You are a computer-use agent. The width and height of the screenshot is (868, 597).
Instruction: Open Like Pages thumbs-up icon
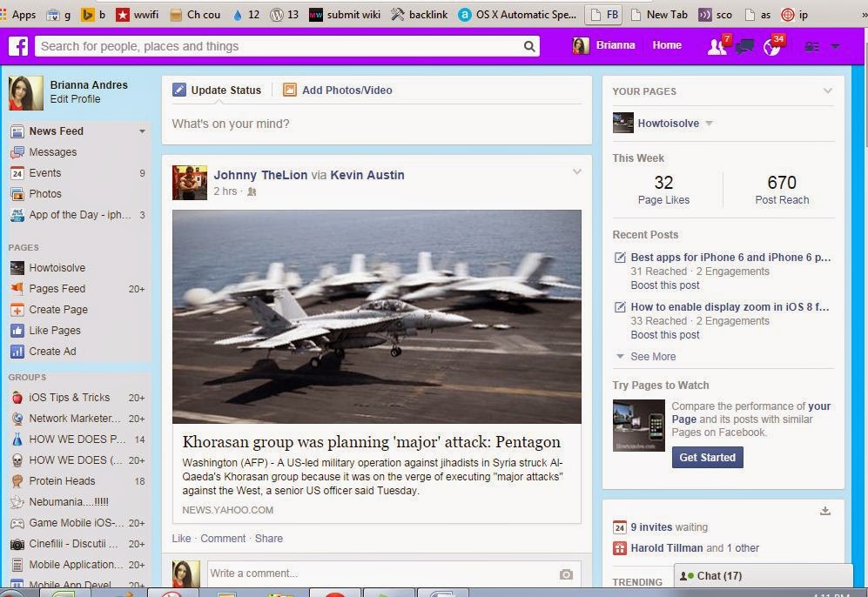click(17, 331)
